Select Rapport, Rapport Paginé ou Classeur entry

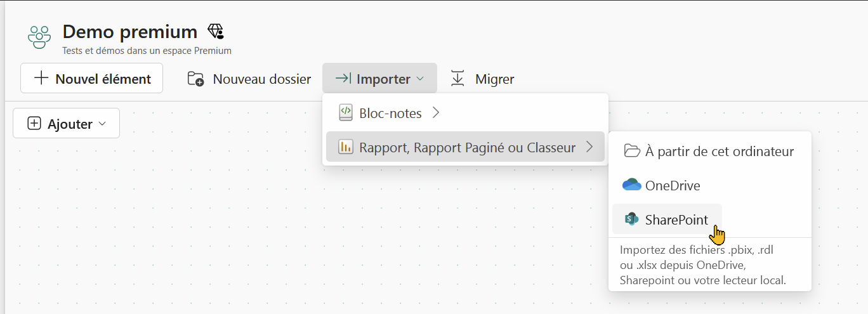coord(465,147)
